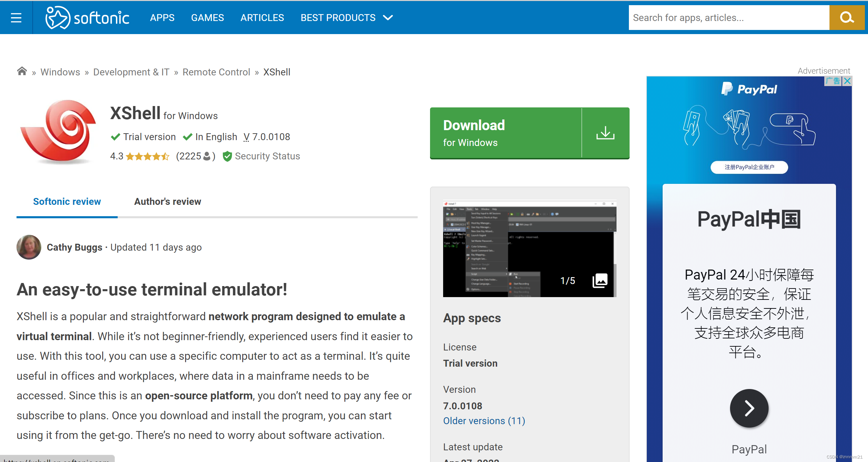Switch to the Author's review tab
Screen dimensions: 868x462
point(168,201)
